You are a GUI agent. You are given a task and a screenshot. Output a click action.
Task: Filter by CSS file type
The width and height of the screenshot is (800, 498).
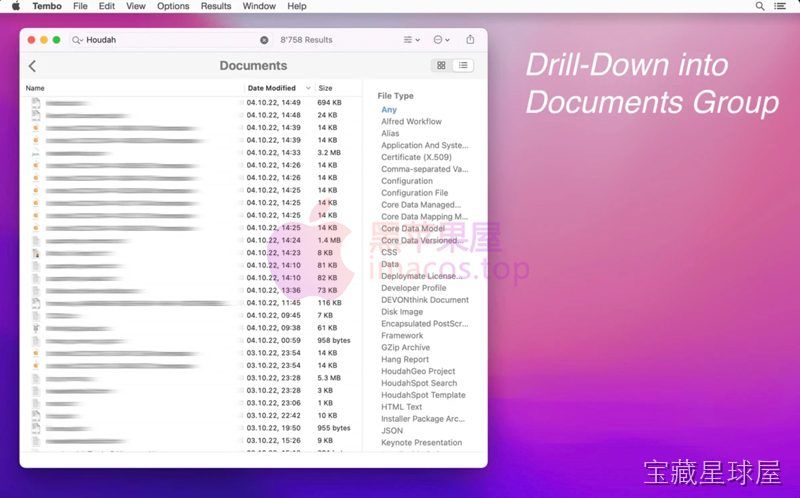(x=389, y=252)
